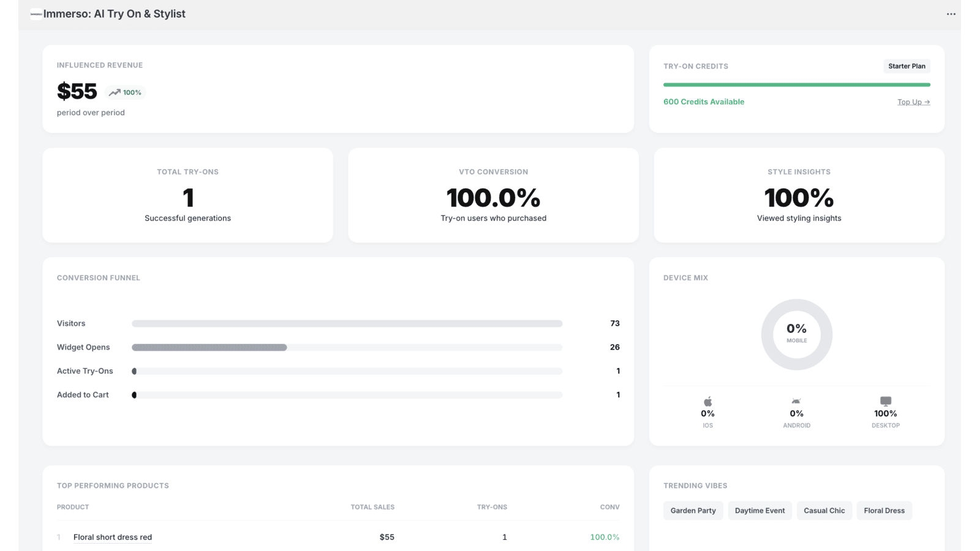Click the Visitors funnel bar
The image size is (980, 551).
tap(346, 323)
